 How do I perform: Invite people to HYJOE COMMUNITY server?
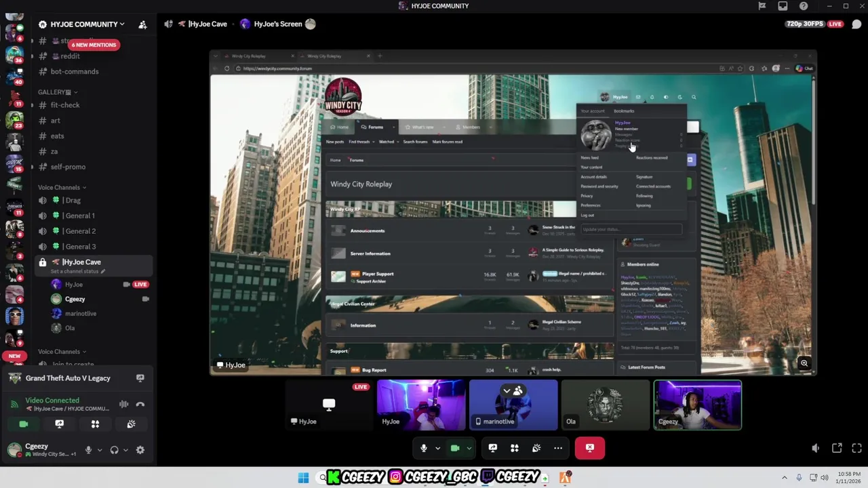(142, 24)
